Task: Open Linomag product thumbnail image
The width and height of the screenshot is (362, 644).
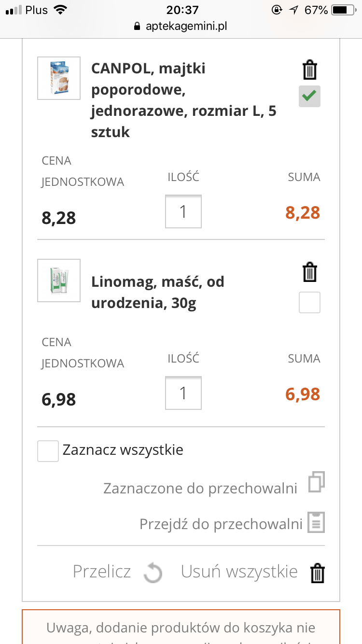Action: [x=59, y=280]
